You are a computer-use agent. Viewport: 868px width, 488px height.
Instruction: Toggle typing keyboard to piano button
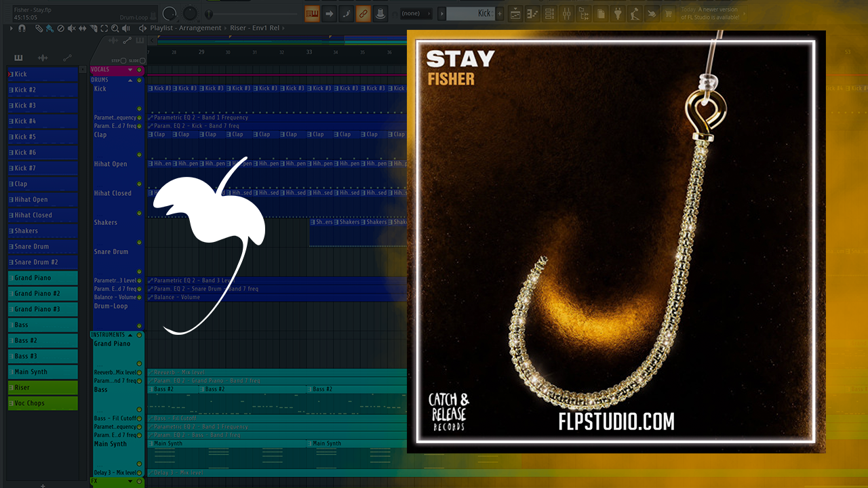click(x=312, y=13)
